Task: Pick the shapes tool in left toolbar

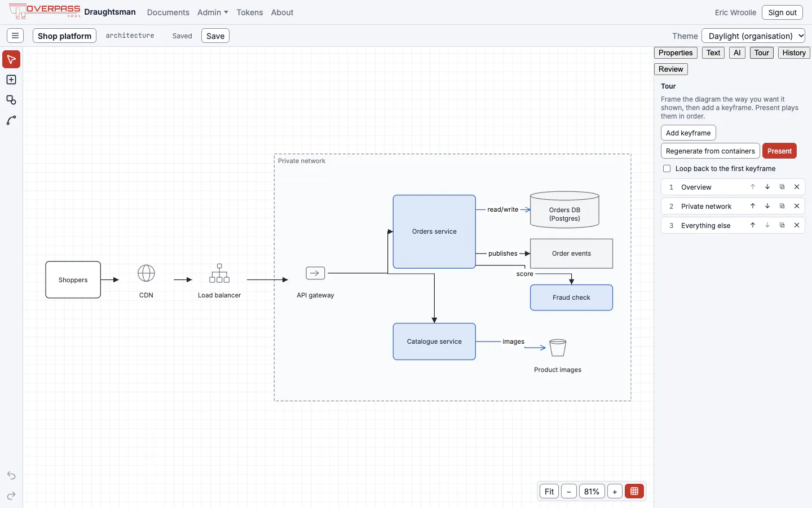Action: (11, 100)
